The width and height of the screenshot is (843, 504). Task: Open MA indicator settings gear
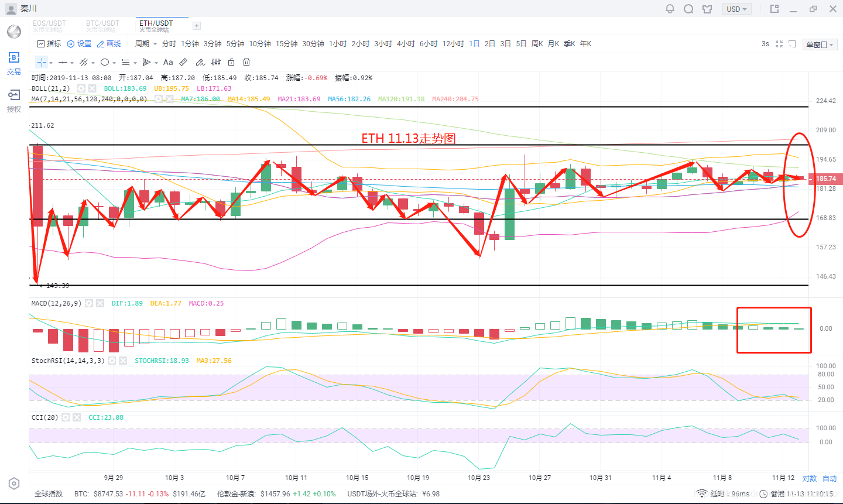coord(158,99)
